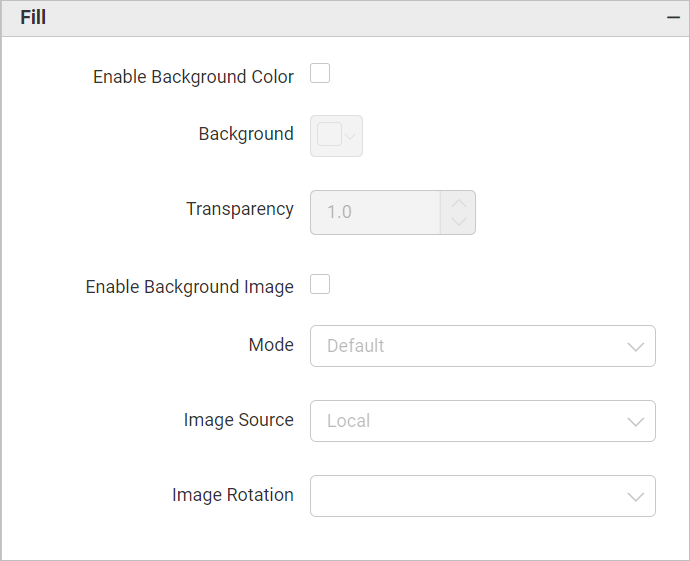The image size is (690, 561).
Task: Click the Image Source label
Action: (x=239, y=420)
